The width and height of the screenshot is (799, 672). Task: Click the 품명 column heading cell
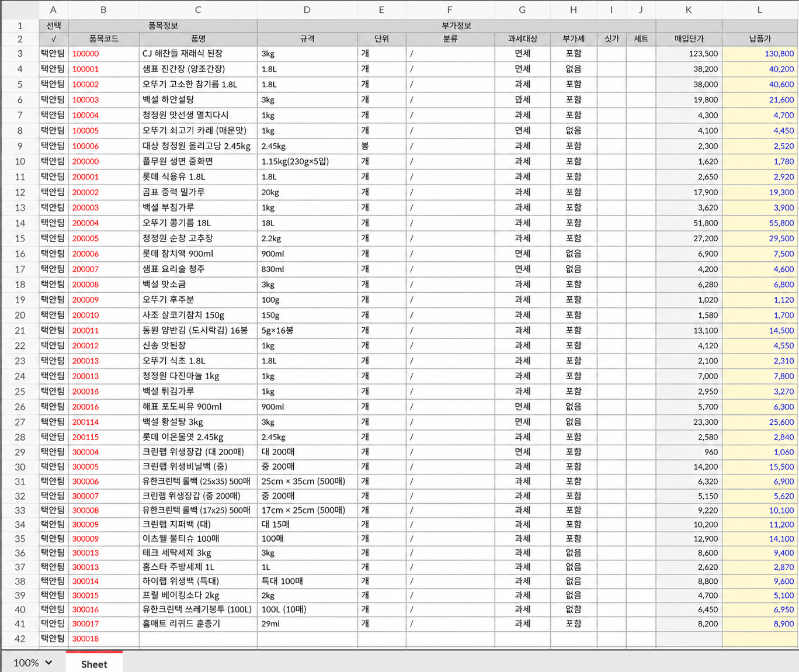tap(198, 39)
